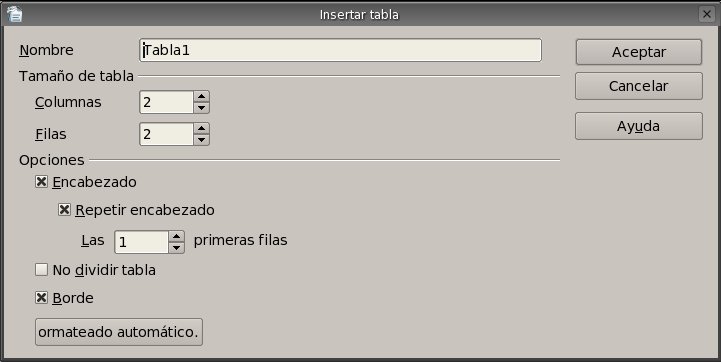This screenshot has height=362, width=721.
Task: Uncheck the Encabezado checkbox
Action: pos(41,182)
